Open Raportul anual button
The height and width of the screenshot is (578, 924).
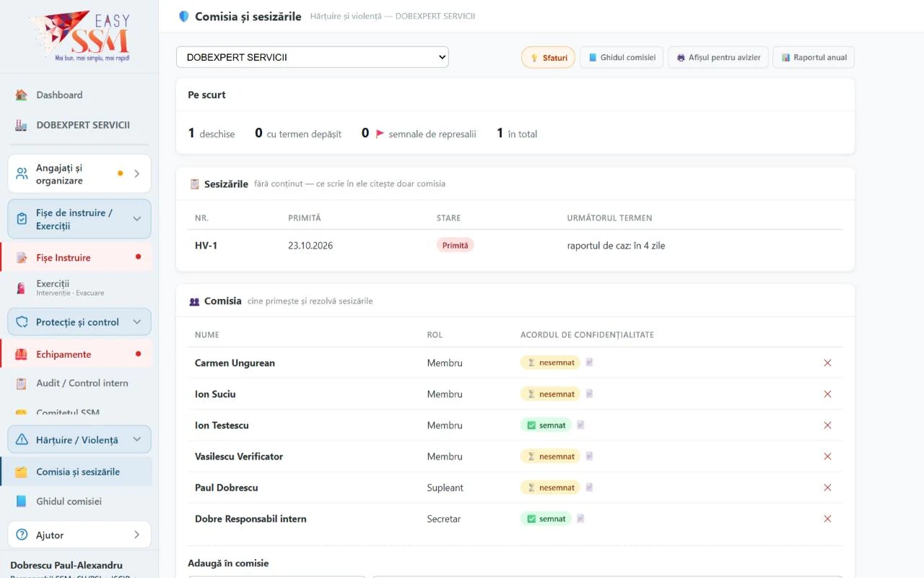point(814,57)
